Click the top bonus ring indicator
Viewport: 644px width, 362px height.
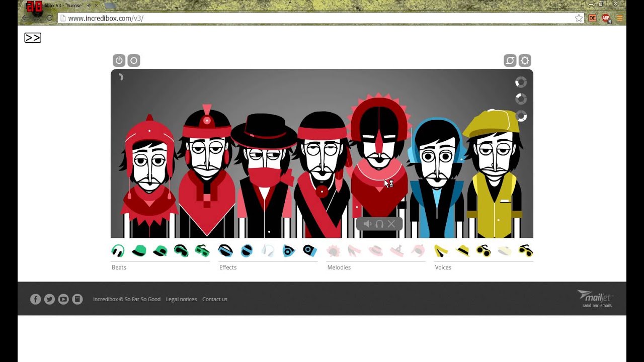click(521, 82)
